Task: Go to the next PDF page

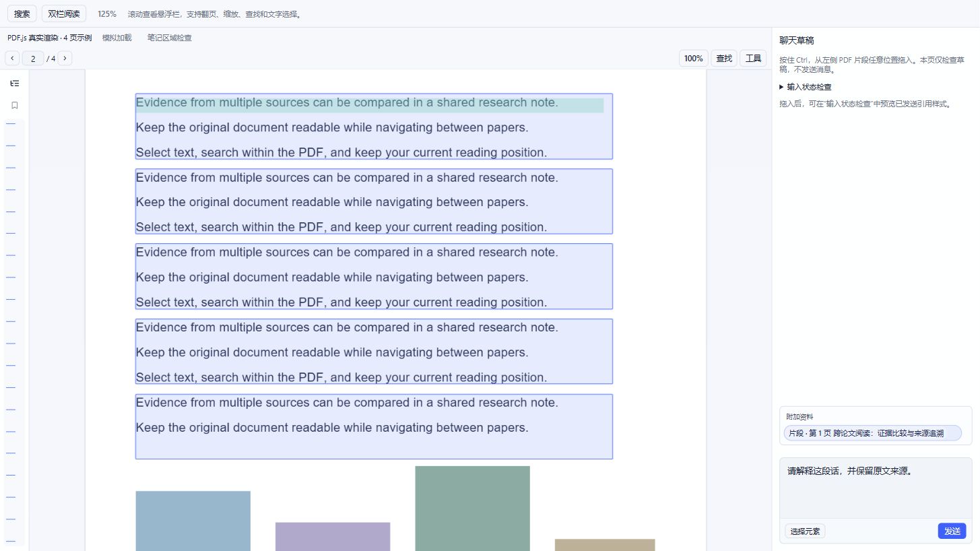Action: click(x=65, y=59)
